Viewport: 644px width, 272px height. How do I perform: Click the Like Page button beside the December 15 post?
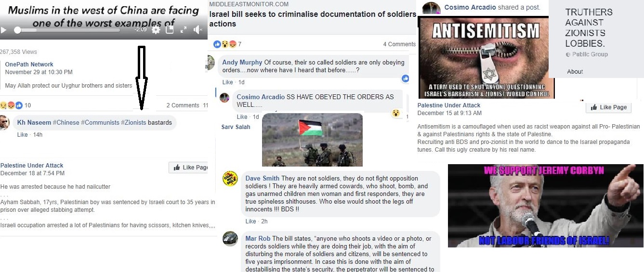(608, 107)
